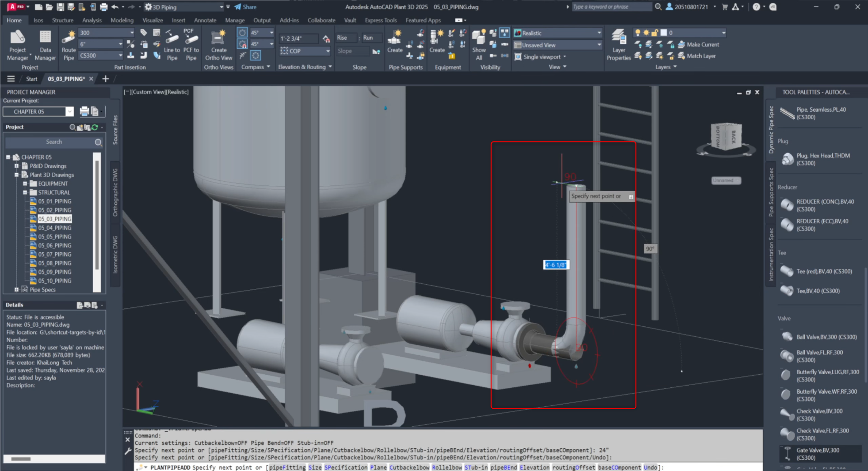Collapse the Plant 3D Drawings node
Screen dimensions: 868x471
[17, 175]
